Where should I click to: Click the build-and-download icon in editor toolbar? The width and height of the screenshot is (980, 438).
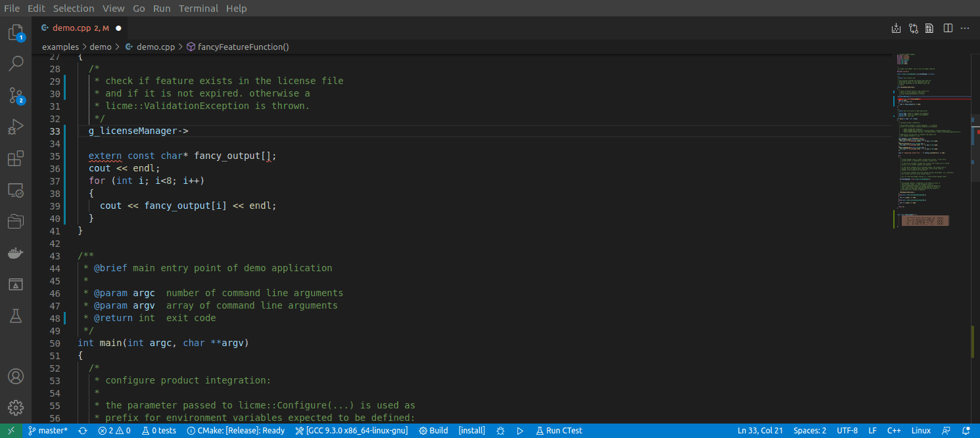[x=896, y=28]
